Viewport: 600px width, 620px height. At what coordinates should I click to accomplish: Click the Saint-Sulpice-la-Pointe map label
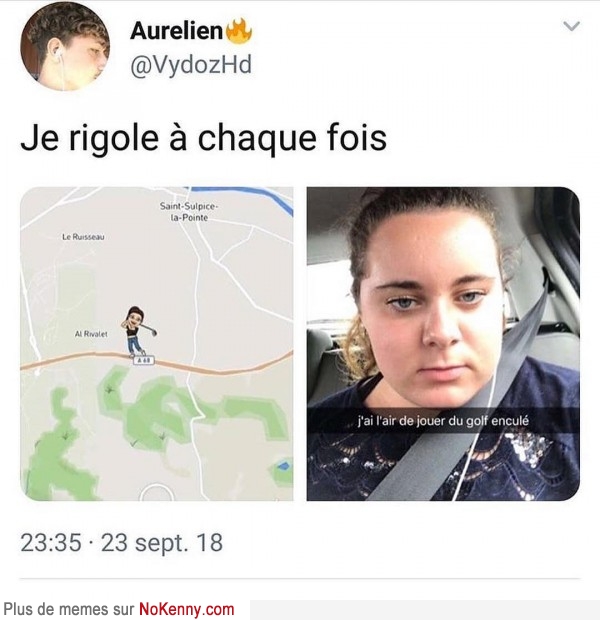(x=189, y=212)
